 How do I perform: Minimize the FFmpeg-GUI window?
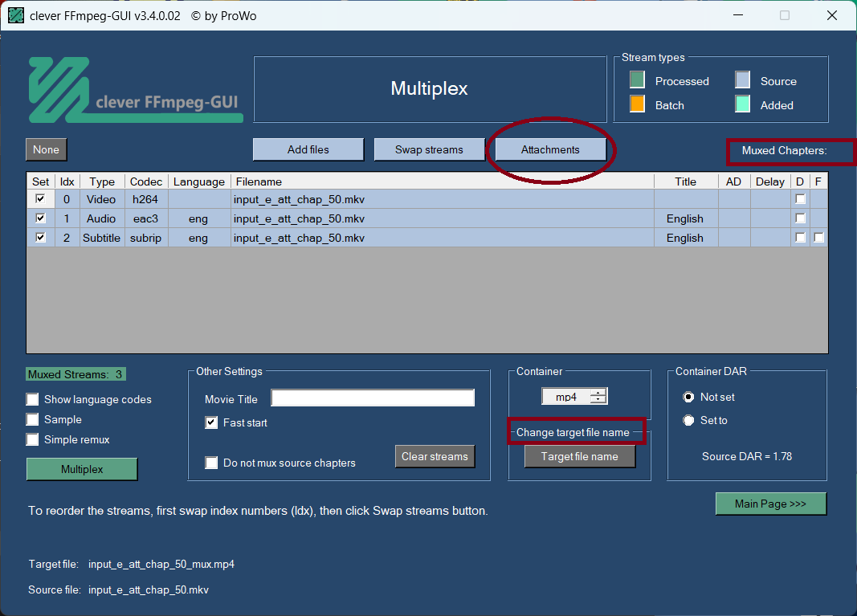click(x=738, y=15)
